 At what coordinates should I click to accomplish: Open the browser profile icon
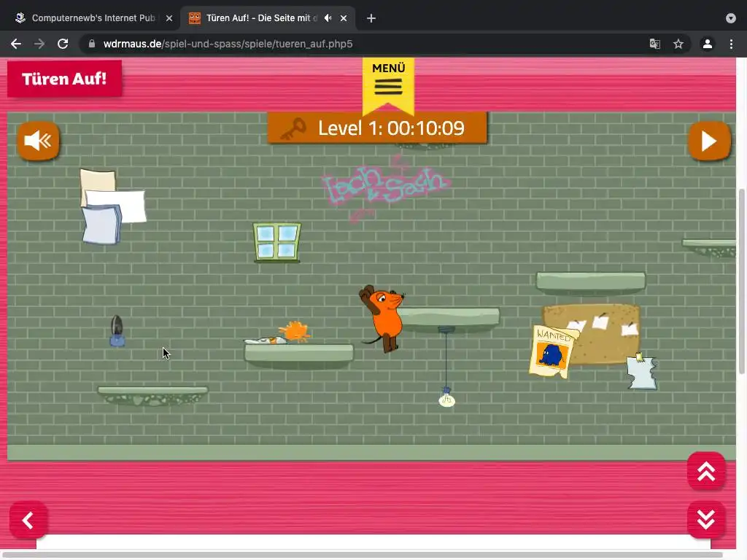pyautogui.click(x=708, y=44)
